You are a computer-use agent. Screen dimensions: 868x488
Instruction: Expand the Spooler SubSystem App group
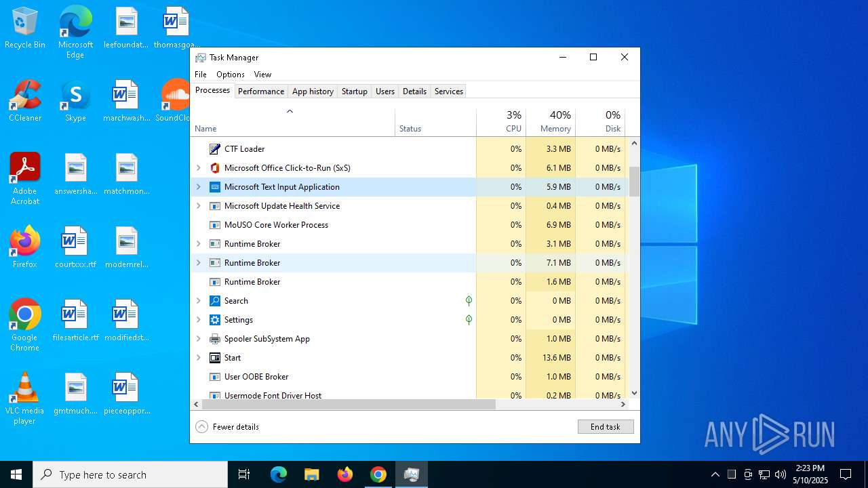(199, 338)
